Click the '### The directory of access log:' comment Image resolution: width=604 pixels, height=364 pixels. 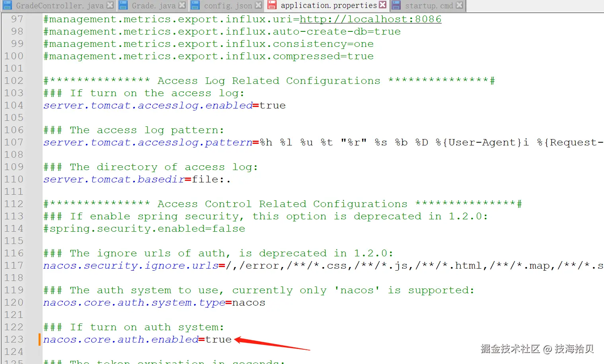point(150,167)
